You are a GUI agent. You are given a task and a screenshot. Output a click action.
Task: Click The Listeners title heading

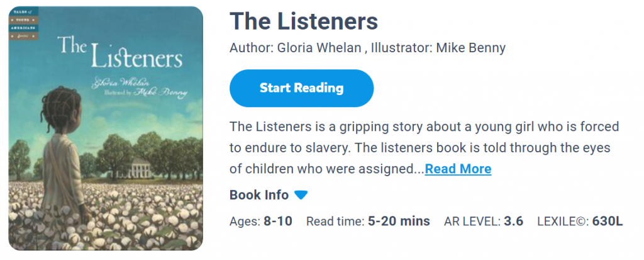coord(304,21)
